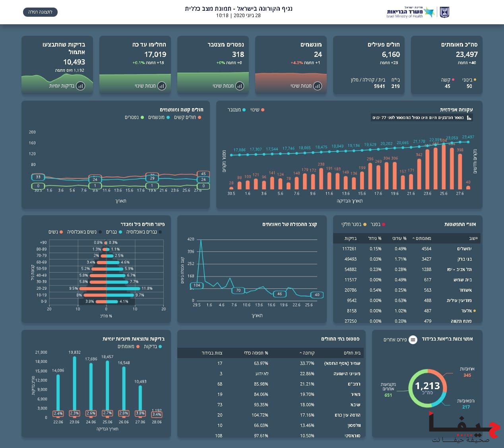
Task: Click the לתצוגה רגילה button
Action: point(40,12)
